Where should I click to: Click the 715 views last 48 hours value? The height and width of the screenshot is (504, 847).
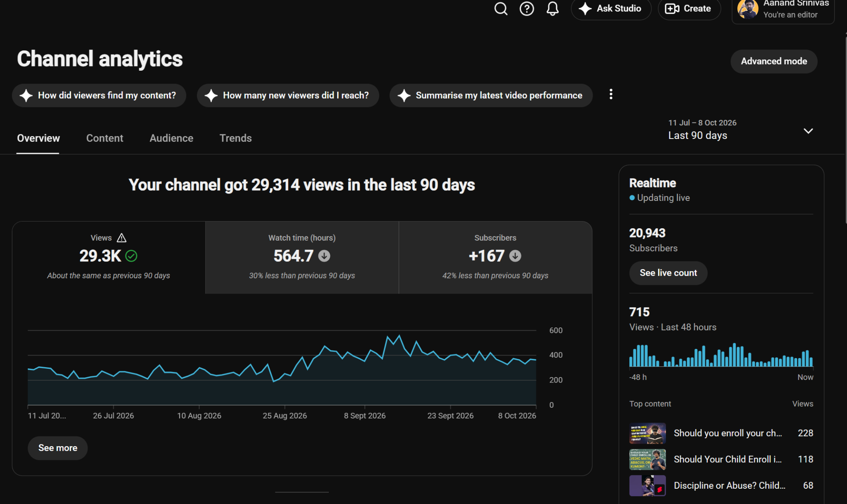(x=639, y=312)
